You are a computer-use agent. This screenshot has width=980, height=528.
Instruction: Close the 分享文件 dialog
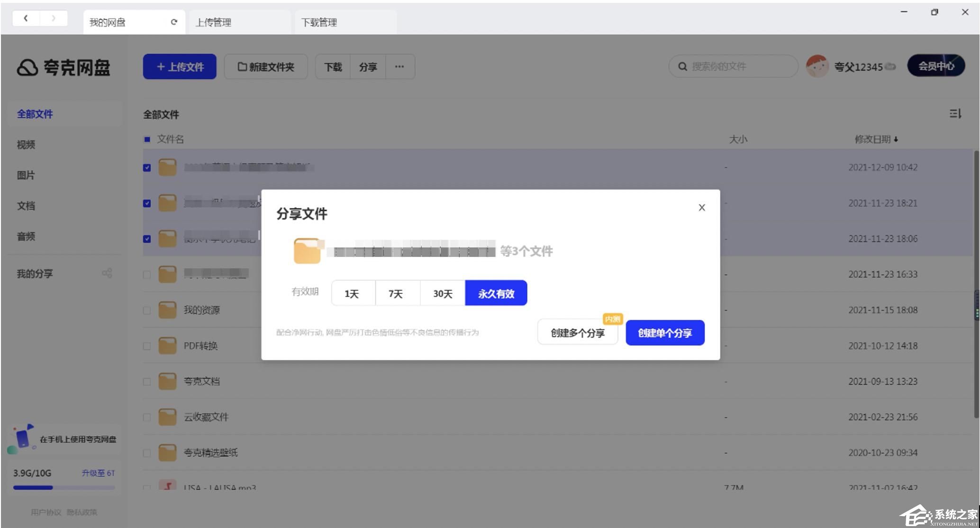point(702,208)
